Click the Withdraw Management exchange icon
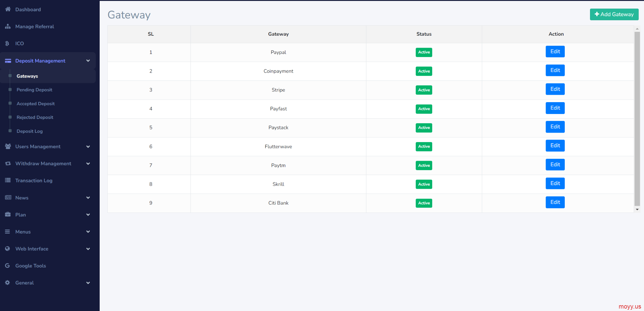Viewport: 644px width, 311px height. 8,163
